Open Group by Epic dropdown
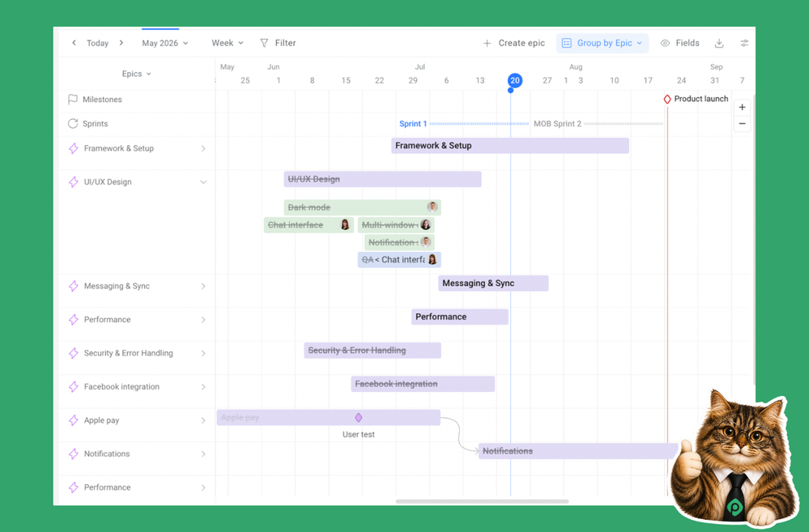The width and height of the screenshot is (809, 532). pyautogui.click(x=602, y=43)
